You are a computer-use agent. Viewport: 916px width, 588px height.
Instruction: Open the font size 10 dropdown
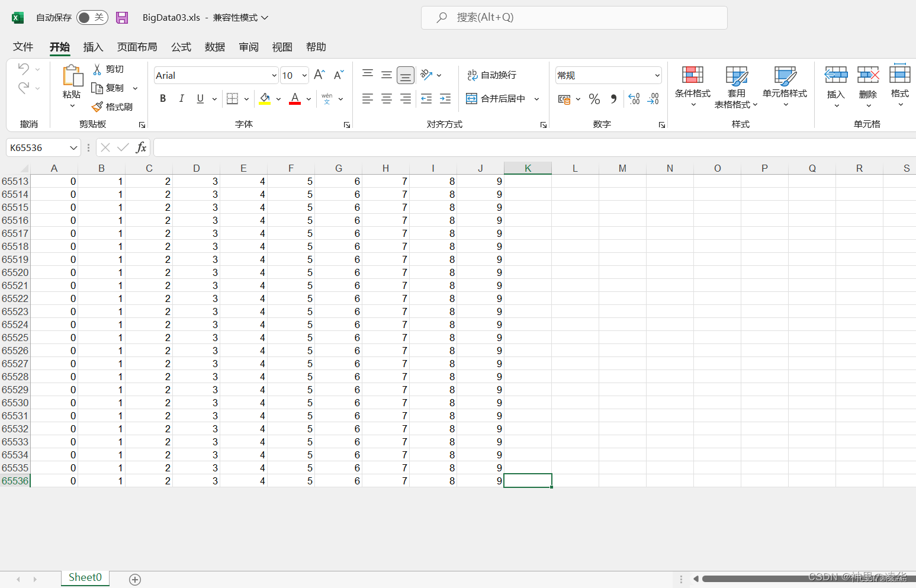pos(304,76)
